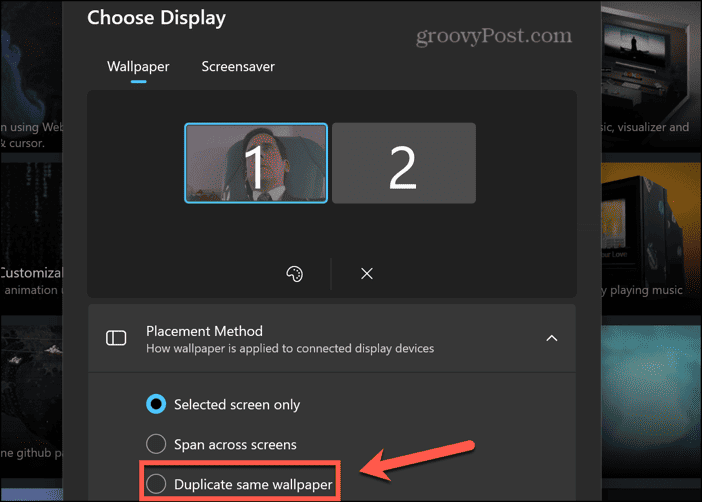Select display 2 monitor

404,163
